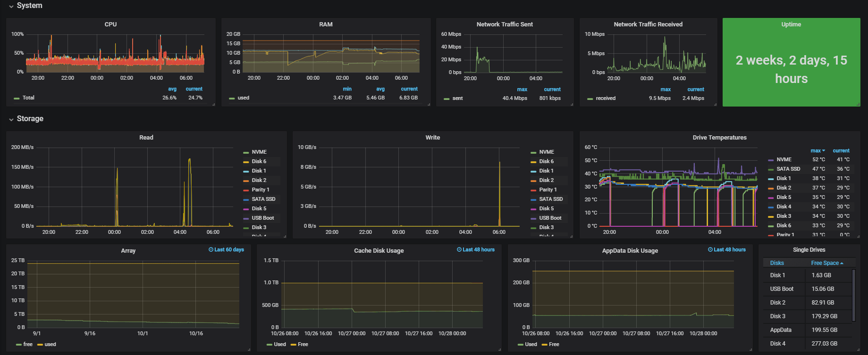The width and height of the screenshot is (868, 355).
Task: Open the Network Traffic Sent panel title
Action: (505, 24)
